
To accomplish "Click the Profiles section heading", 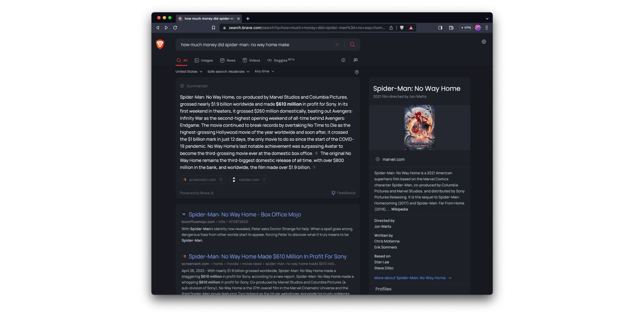I will coord(383,289).
